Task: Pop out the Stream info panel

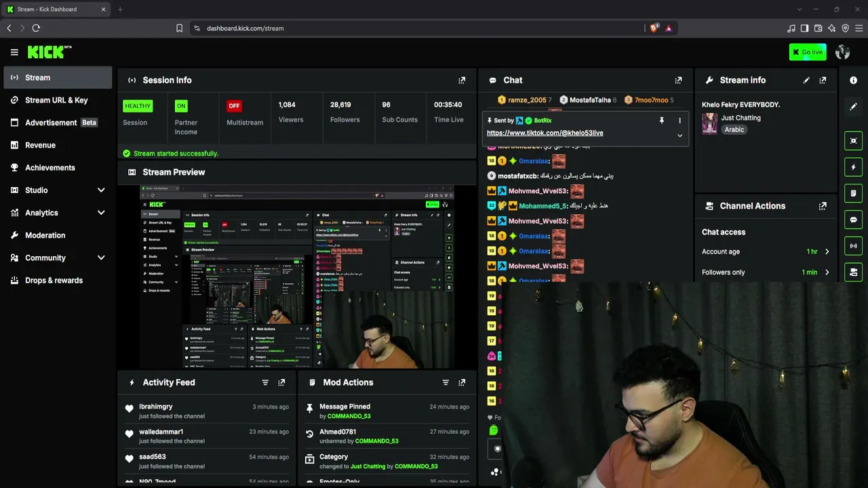Action: click(823, 80)
